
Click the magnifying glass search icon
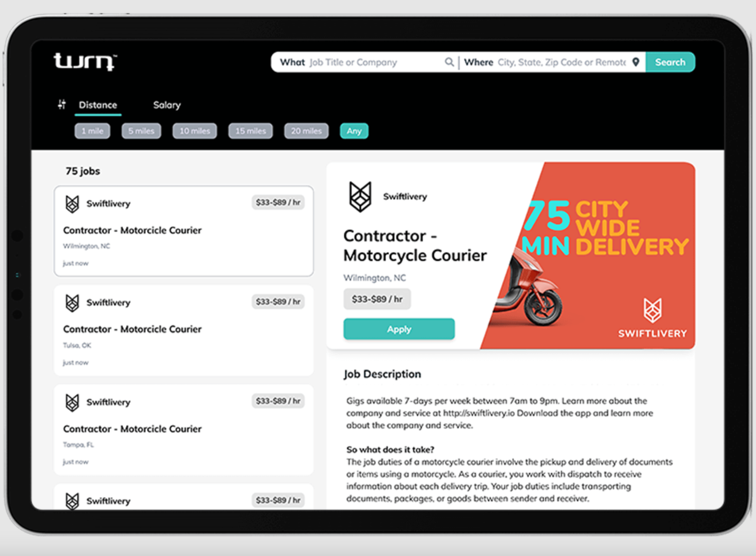click(x=449, y=62)
